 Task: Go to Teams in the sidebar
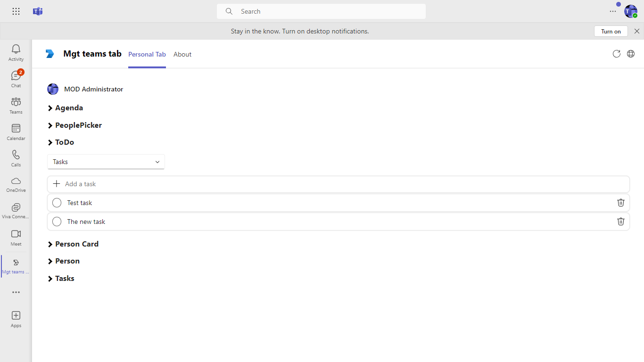[x=16, y=106]
